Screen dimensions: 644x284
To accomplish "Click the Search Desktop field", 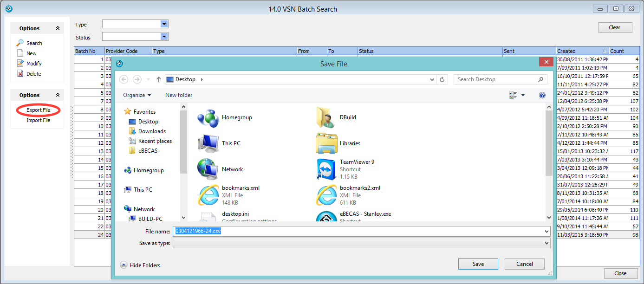I will click(x=494, y=79).
